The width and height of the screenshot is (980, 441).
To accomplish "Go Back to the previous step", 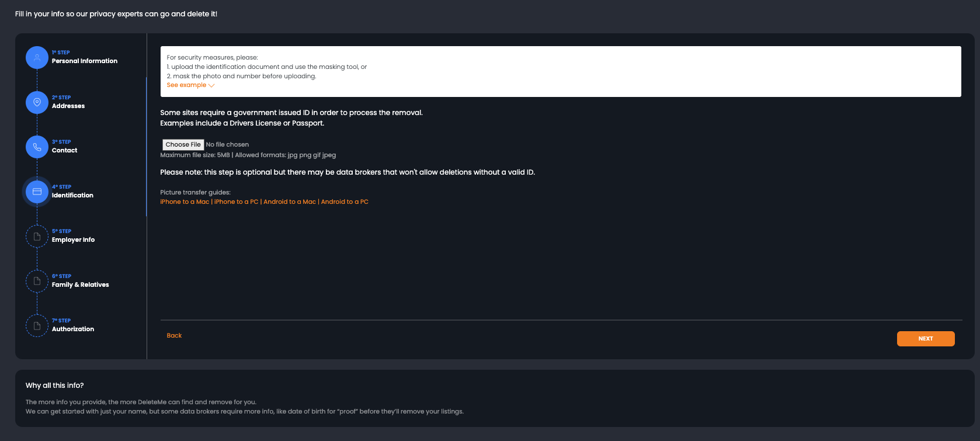I will click(x=174, y=335).
